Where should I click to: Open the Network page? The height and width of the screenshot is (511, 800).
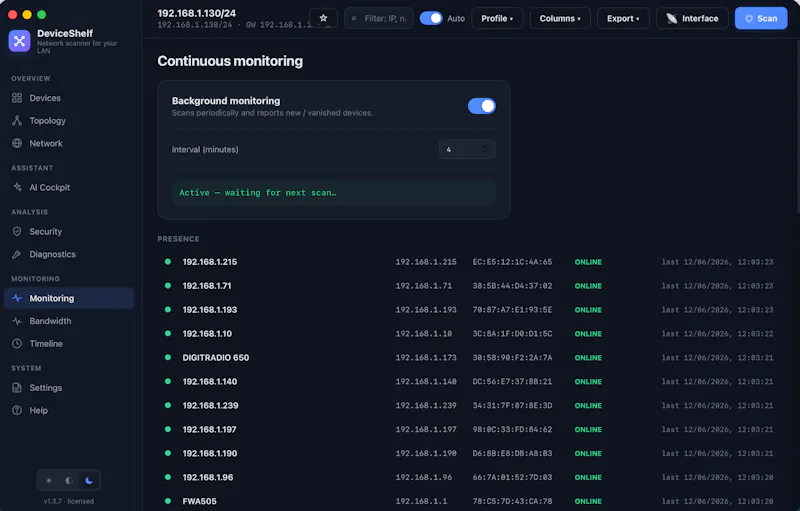pos(69,143)
